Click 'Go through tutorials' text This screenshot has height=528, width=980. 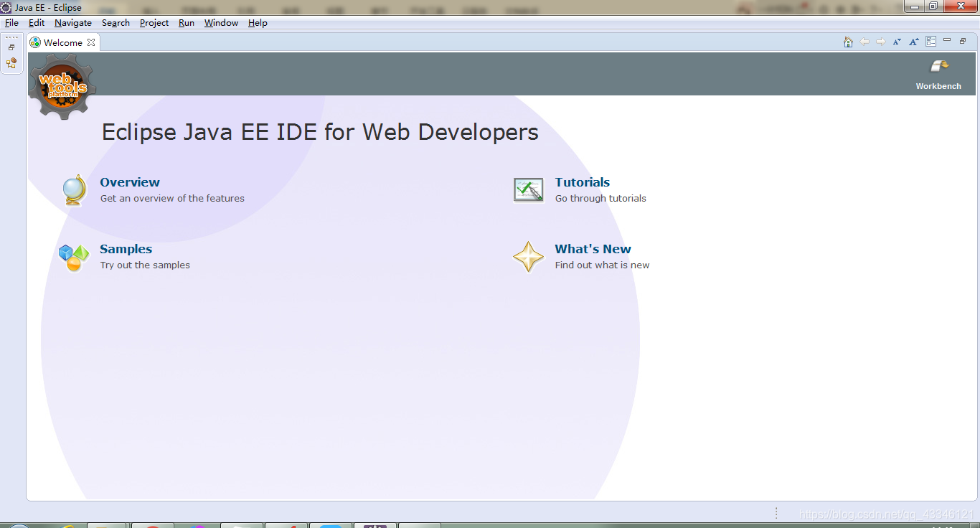pos(600,198)
